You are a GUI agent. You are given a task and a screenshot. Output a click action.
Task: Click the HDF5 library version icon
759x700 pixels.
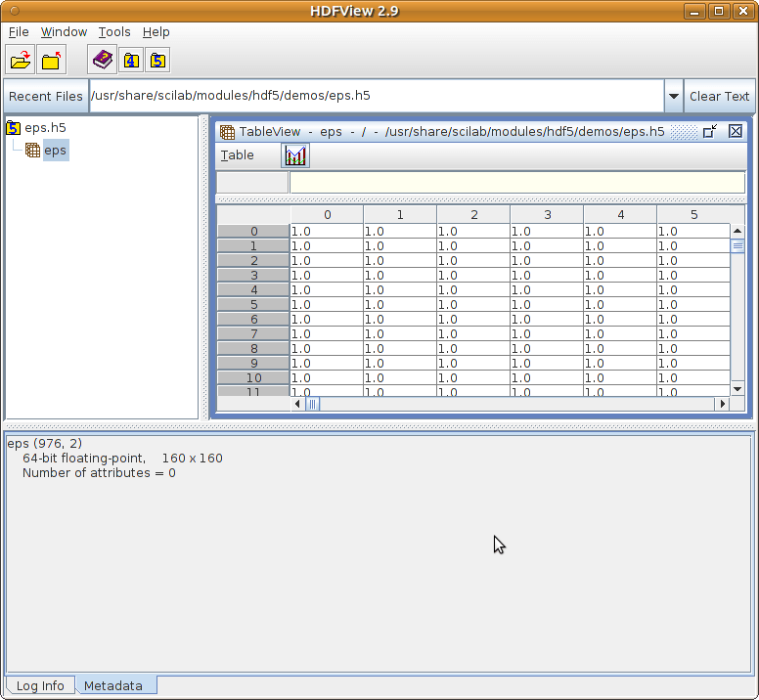157,61
